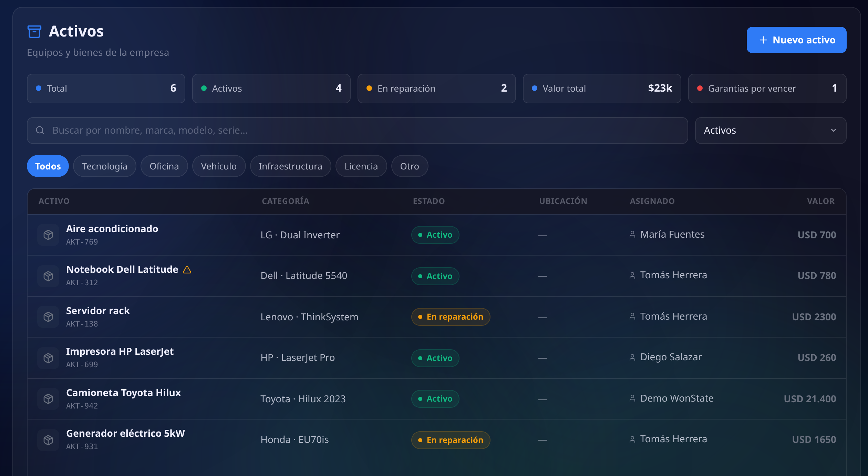Open the Activos count stat card
This screenshot has width=868, height=476.
point(271,89)
